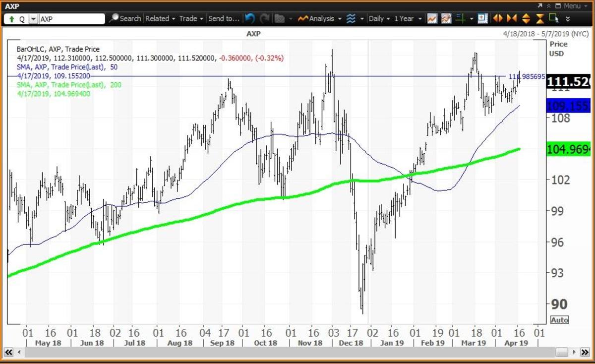Click the grey Redo arrow icon
The width and height of the screenshot is (595, 364).
point(265,18)
